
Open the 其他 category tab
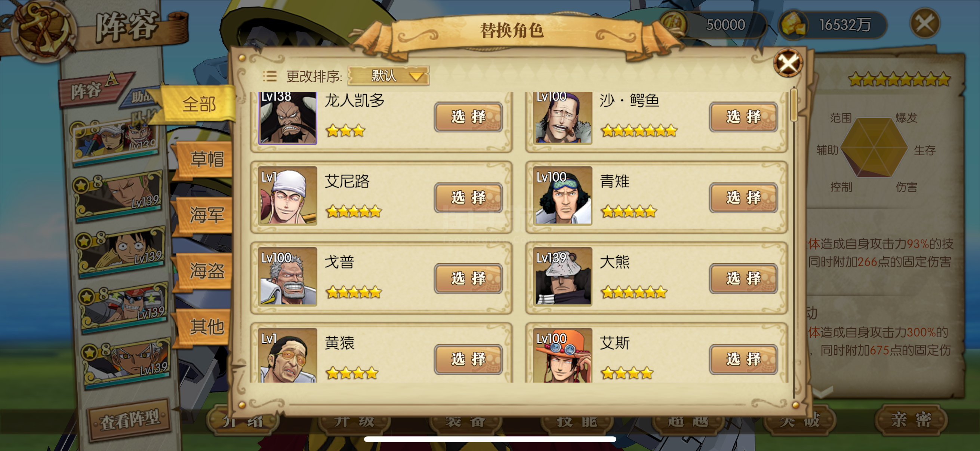205,326
